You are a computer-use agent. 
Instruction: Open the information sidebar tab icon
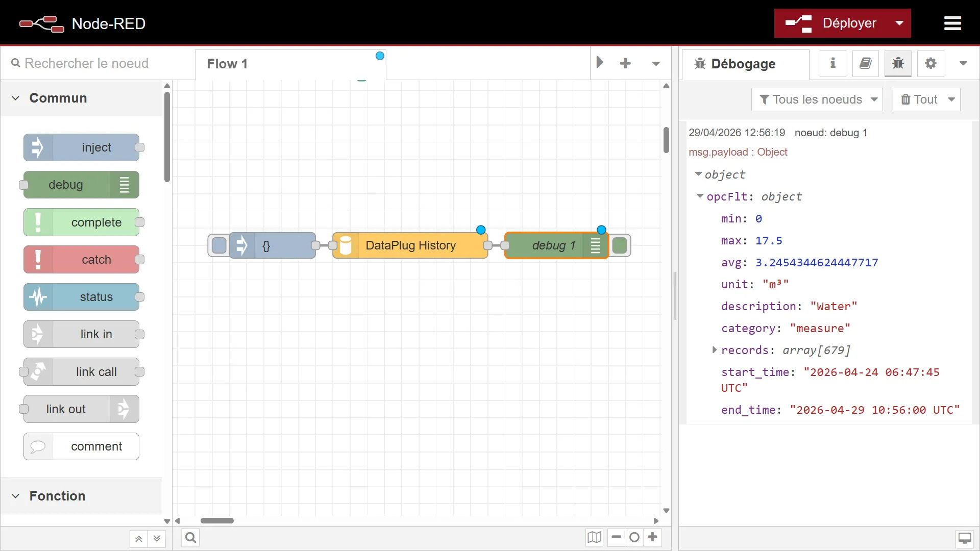click(x=832, y=63)
